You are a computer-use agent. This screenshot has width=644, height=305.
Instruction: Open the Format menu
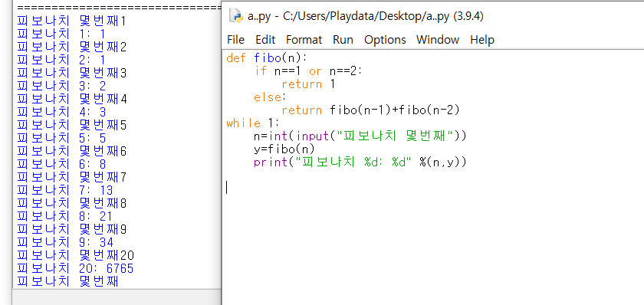[x=304, y=40]
